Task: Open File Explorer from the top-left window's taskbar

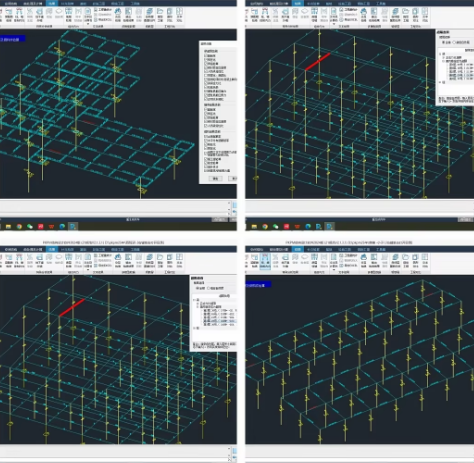Action: 8,226
